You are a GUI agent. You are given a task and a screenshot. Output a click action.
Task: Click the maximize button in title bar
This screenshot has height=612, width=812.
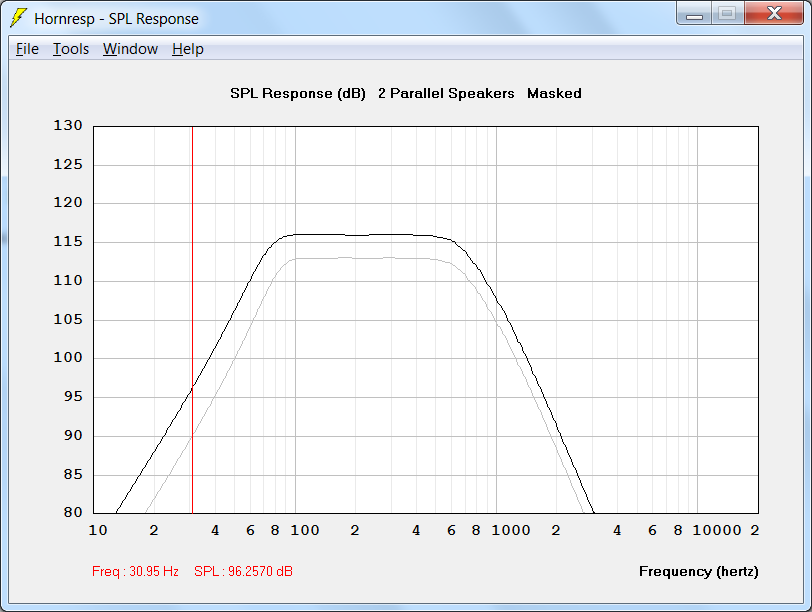(728, 13)
